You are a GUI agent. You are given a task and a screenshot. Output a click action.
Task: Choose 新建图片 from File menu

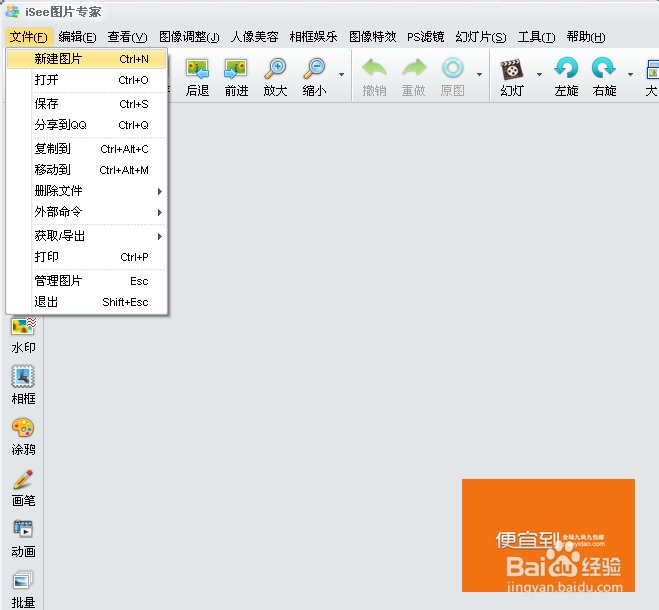87,59
